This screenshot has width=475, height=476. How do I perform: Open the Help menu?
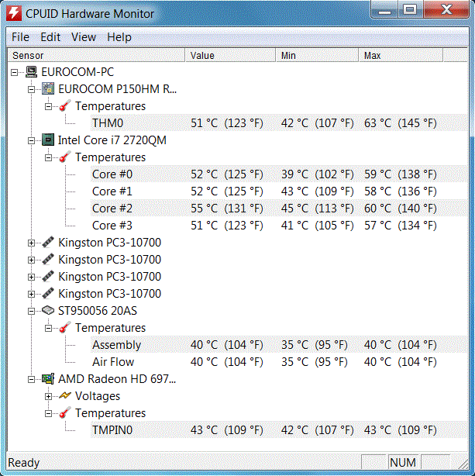pyautogui.click(x=119, y=37)
